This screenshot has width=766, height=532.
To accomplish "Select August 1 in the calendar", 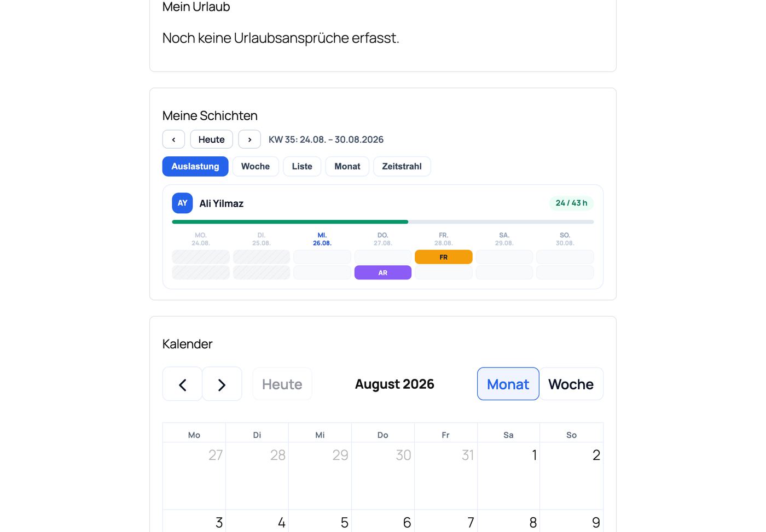I will pyautogui.click(x=508, y=476).
